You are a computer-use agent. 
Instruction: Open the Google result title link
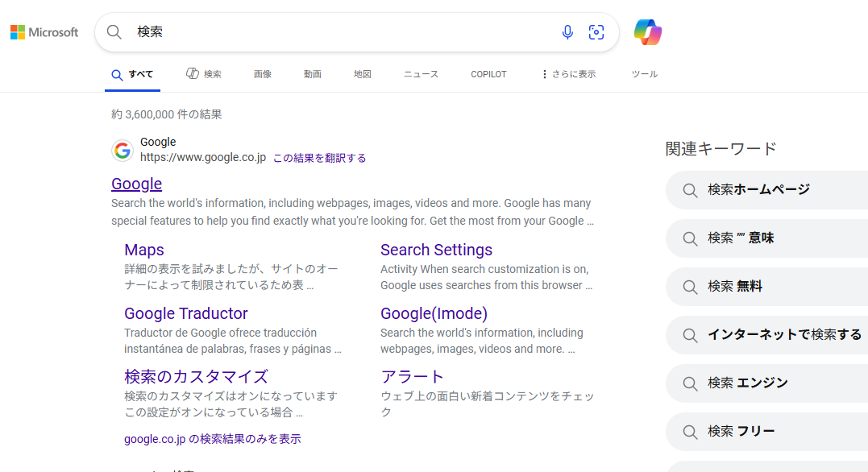[137, 184]
